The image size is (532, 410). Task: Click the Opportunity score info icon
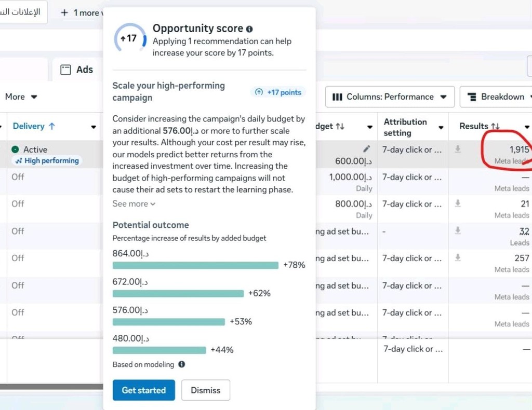pos(250,29)
